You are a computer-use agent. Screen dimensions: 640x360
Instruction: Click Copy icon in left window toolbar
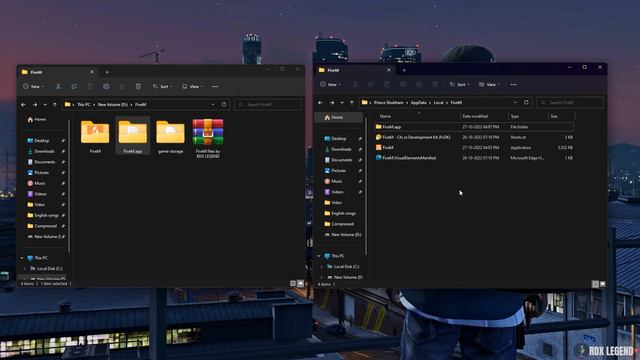pyautogui.click(x=74, y=87)
